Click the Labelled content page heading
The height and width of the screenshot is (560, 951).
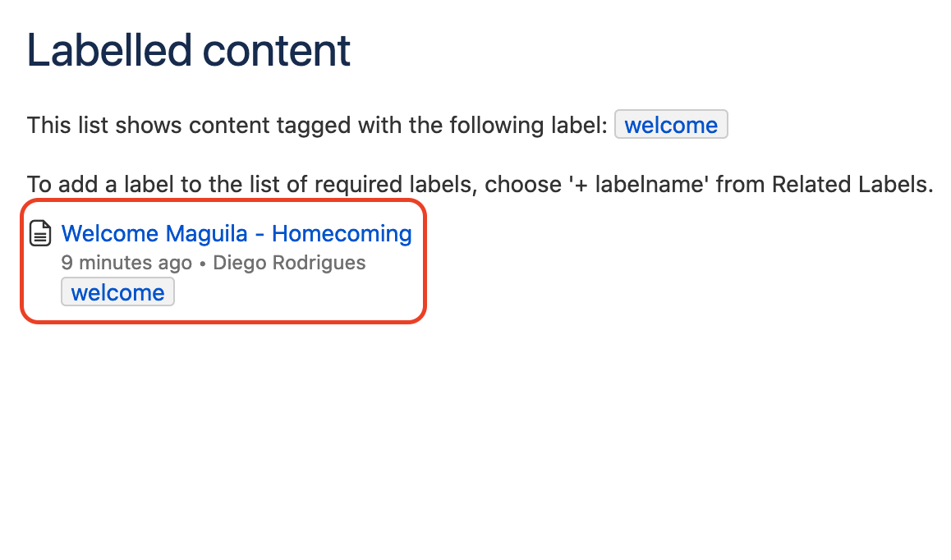tap(189, 50)
